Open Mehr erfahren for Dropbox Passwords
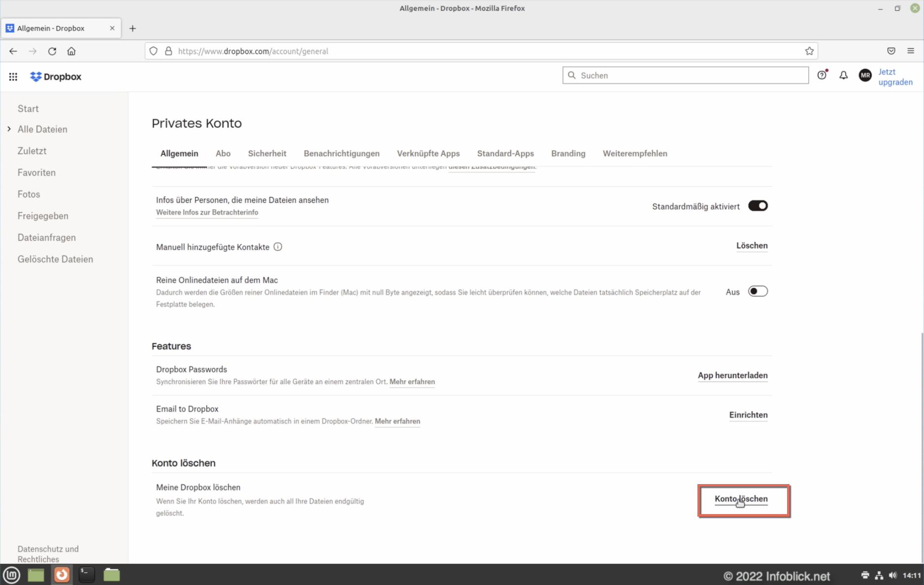The width and height of the screenshot is (924, 585). (412, 382)
